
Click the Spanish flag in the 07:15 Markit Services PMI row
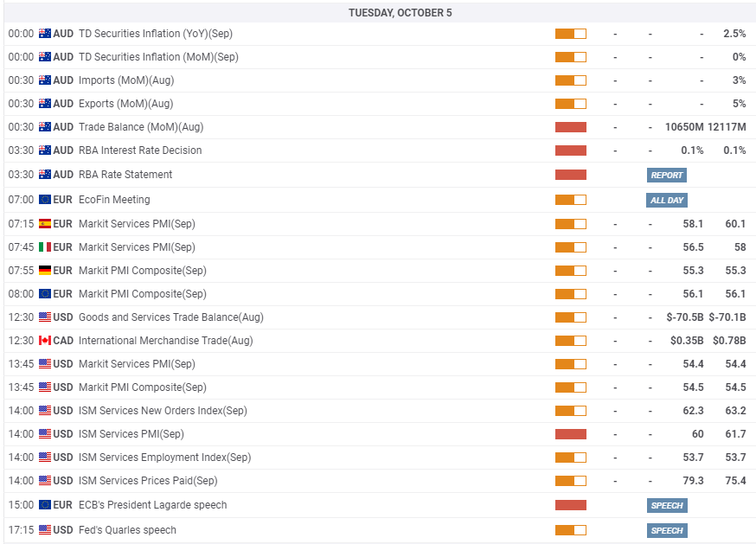(45, 224)
